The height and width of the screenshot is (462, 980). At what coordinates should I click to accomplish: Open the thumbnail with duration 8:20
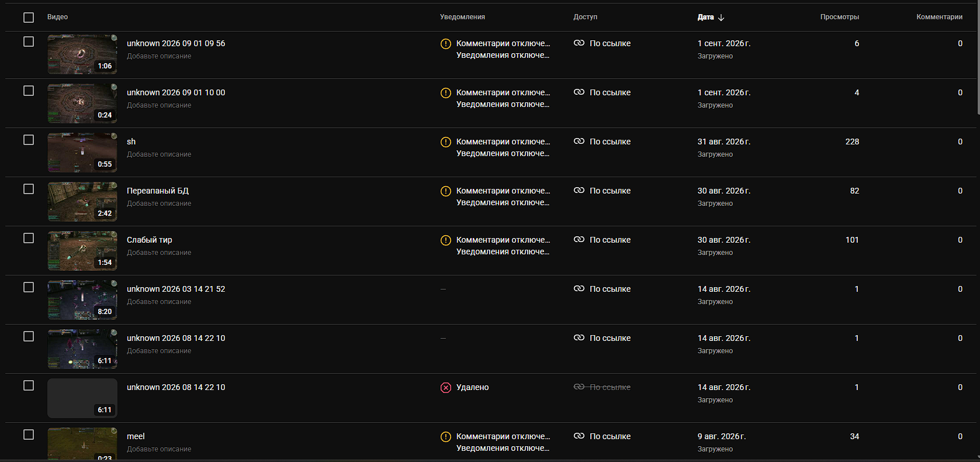(x=82, y=300)
